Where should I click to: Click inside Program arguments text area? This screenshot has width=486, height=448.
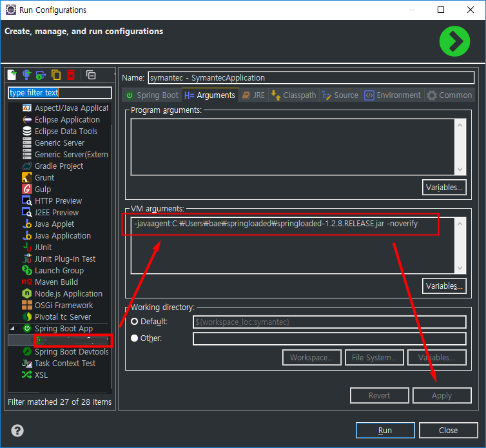click(x=293, y=147)
